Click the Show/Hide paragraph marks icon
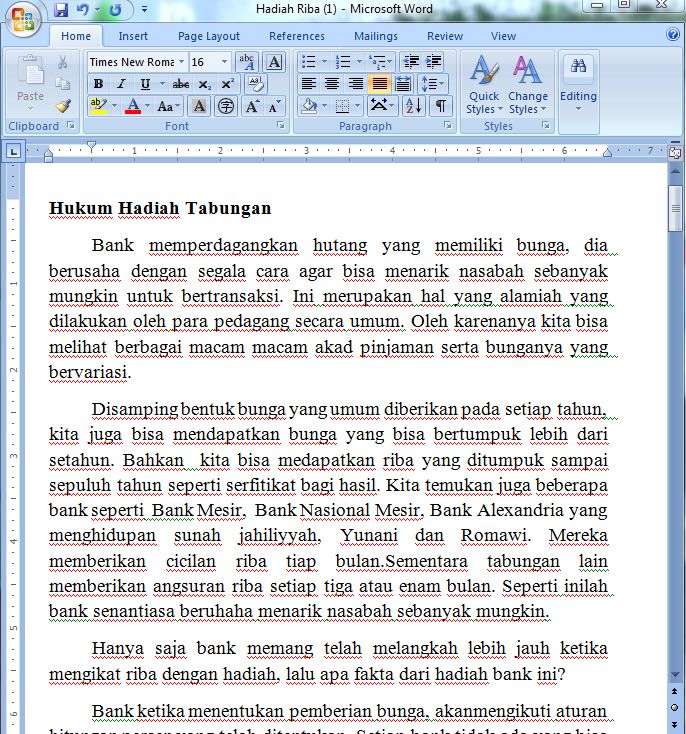The image size is (686, 734). (441, 106)
